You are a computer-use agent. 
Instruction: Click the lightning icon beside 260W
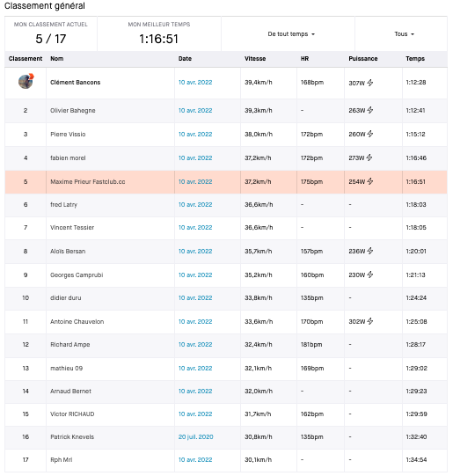(369, 134)
